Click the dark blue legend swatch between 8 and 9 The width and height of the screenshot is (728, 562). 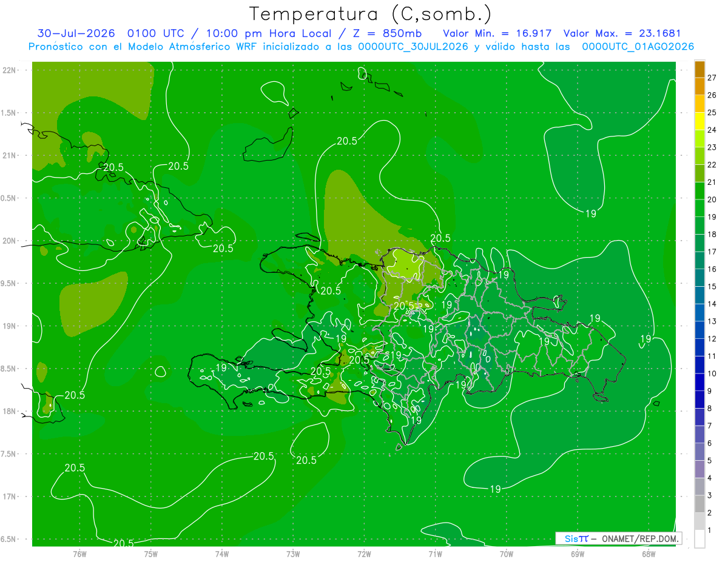tap(699, 400)
